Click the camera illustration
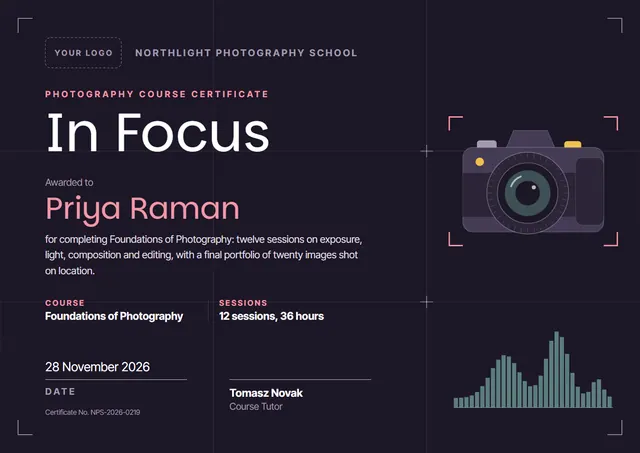640x453 pixels. 533,182
